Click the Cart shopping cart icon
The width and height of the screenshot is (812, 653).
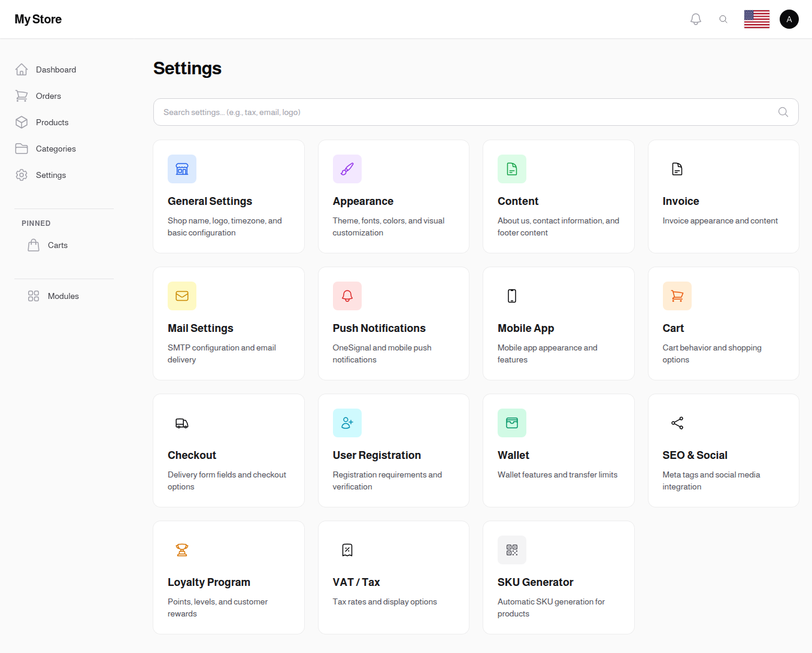click(677, 295)
